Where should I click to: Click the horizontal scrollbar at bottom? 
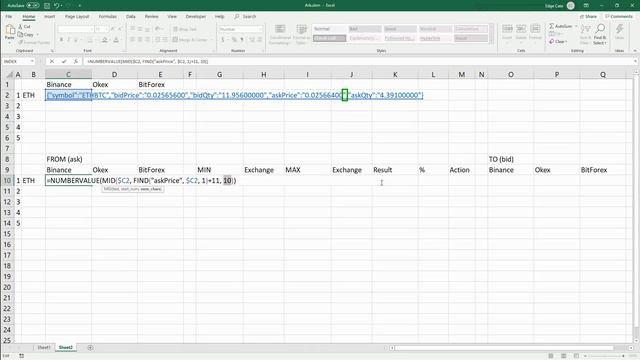(x=504, y=348)
